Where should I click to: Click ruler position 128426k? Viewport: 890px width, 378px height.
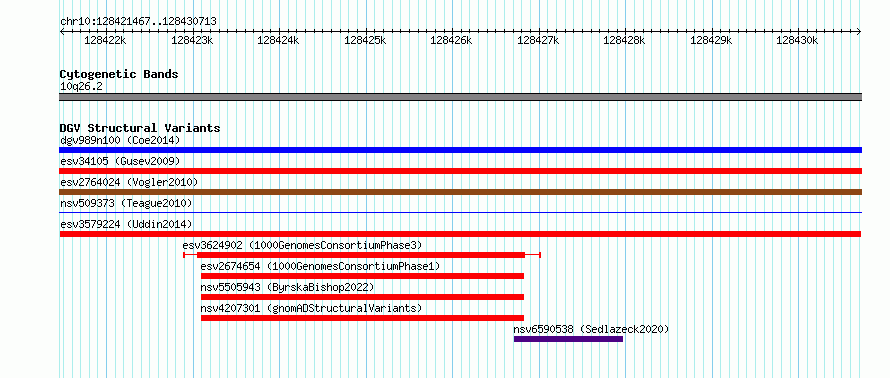[451, 40]
